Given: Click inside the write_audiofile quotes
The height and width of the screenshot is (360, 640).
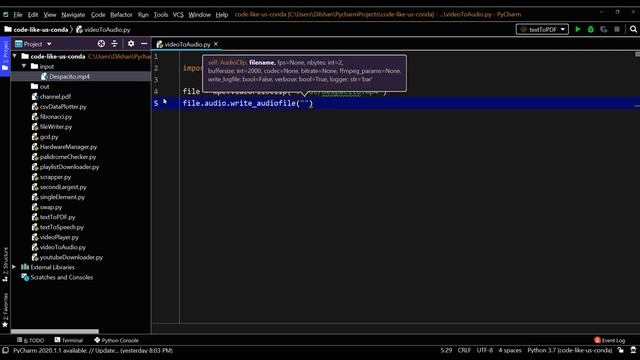Looking at the screenshot, I should click(304, 103).
